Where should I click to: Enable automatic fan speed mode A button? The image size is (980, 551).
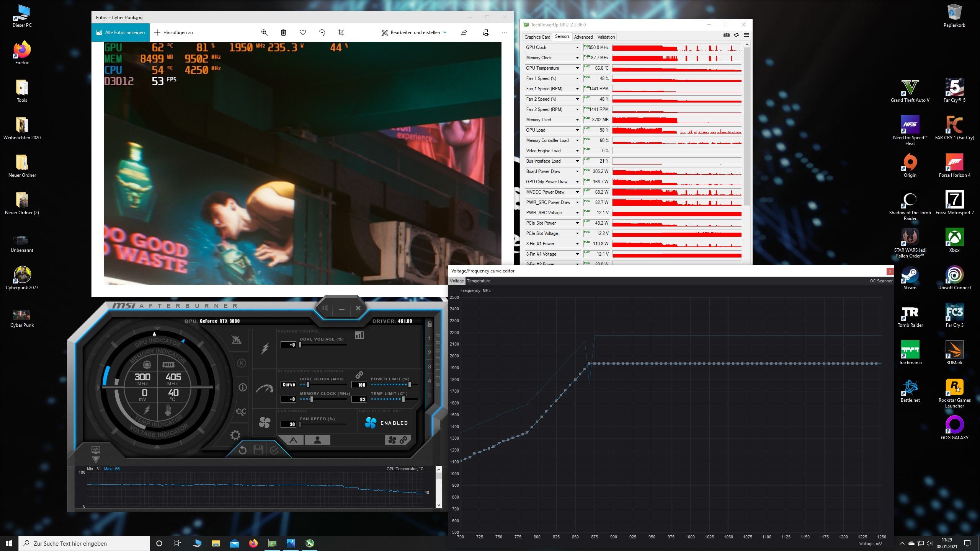tap(293, 440)
